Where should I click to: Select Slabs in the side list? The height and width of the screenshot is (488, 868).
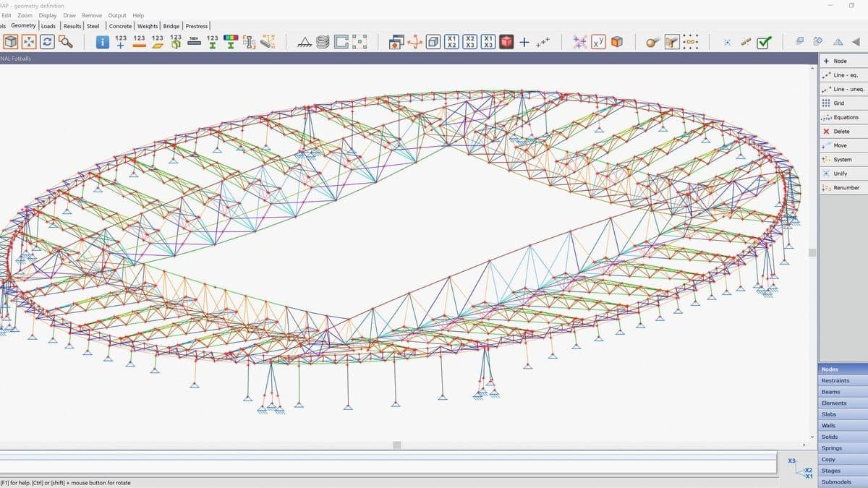(843, 414)
